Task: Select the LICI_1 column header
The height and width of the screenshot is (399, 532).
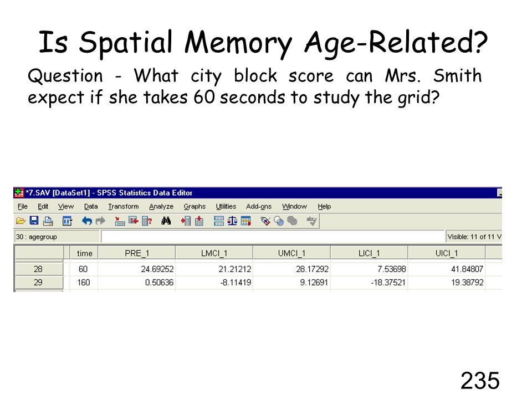Action: [369, 253]
